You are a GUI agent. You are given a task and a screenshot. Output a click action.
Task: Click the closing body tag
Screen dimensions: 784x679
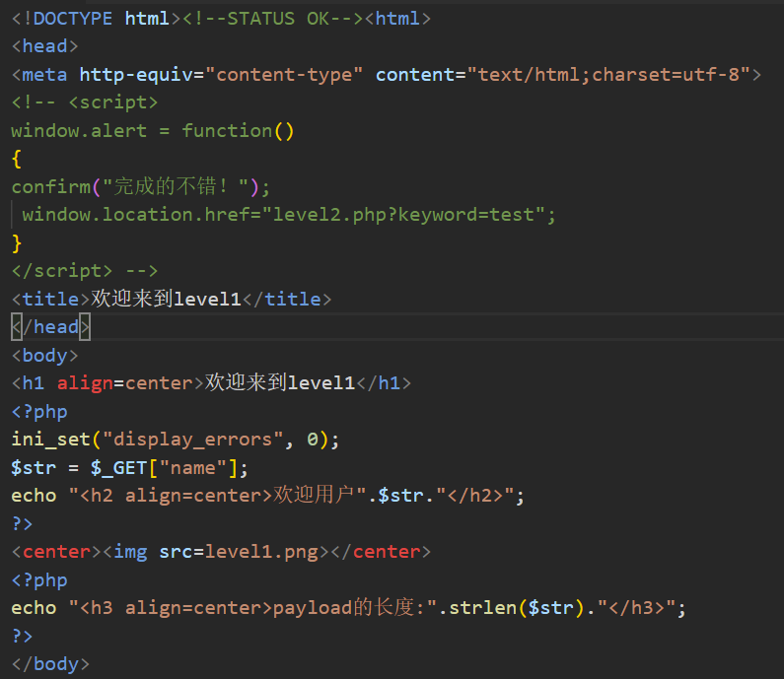click(50, 664)
